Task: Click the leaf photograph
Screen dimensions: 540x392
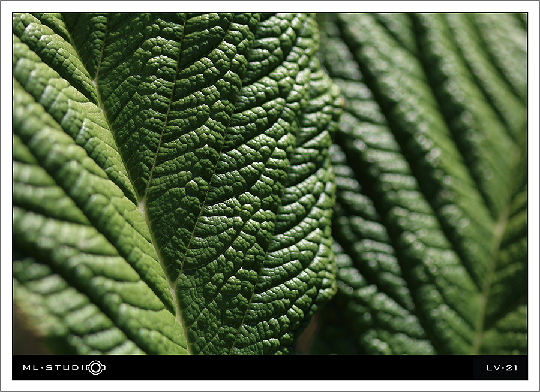Action: pyautogui.click(x=270, y=184)
